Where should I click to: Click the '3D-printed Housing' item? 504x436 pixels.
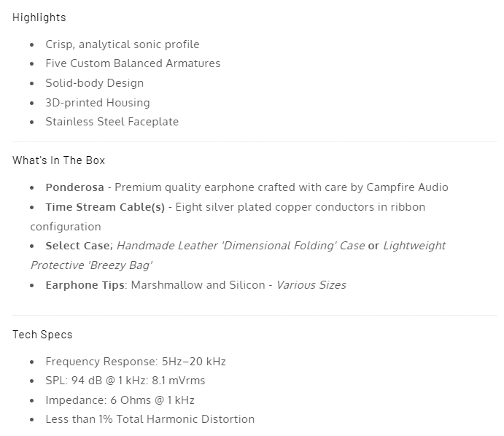(98, 103)
